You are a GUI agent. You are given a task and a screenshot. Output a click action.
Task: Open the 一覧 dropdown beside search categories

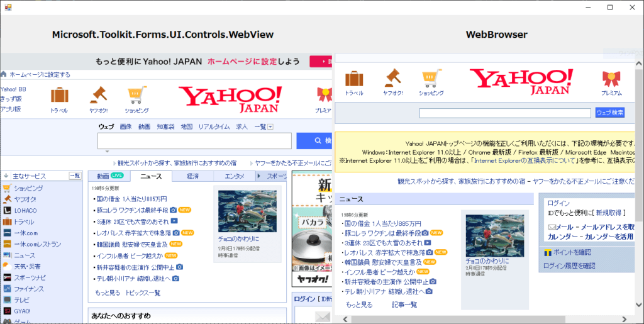[x=270, y=127]
